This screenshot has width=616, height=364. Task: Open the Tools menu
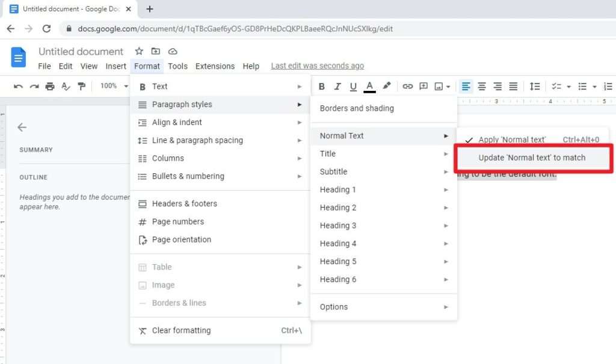[177, 66]
